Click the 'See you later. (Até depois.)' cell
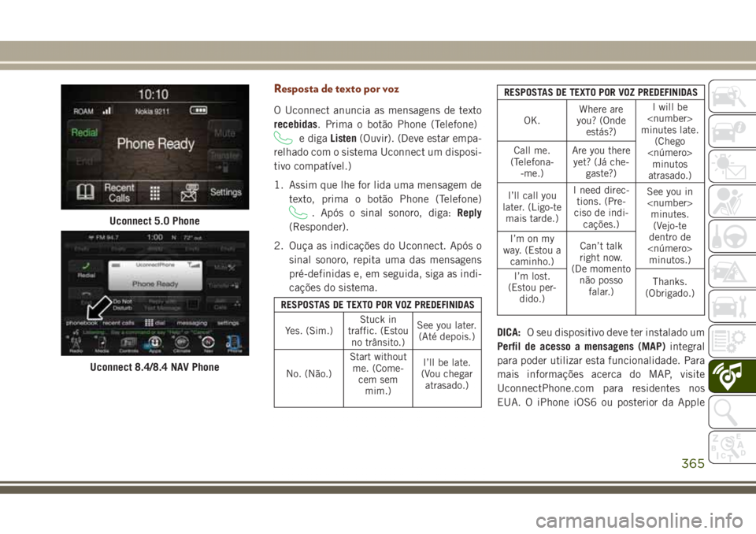Screen dimensions: 756x534 (x=447, y=331)
